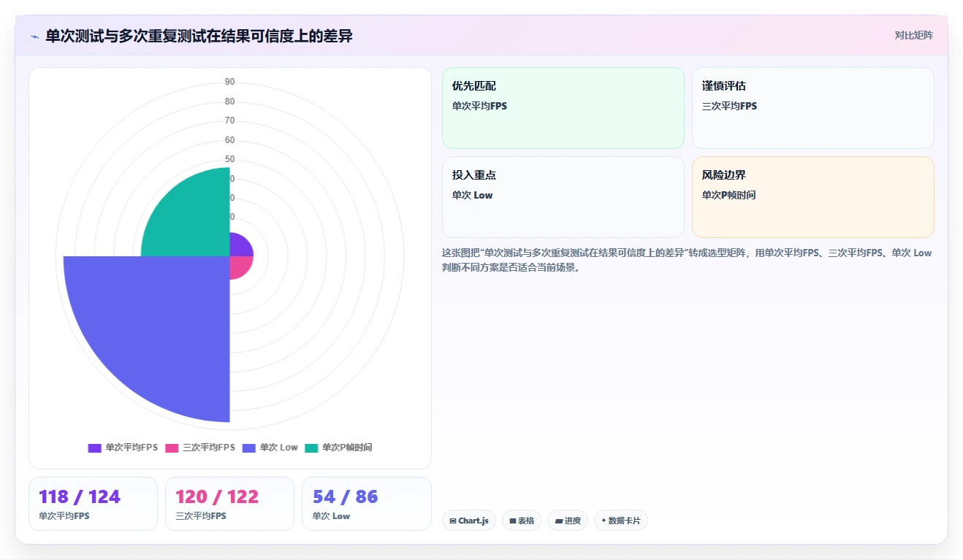This screenshot has width=963, height=560.
Task: Open the 投入重点 card
Action: [x=563, y=197]
